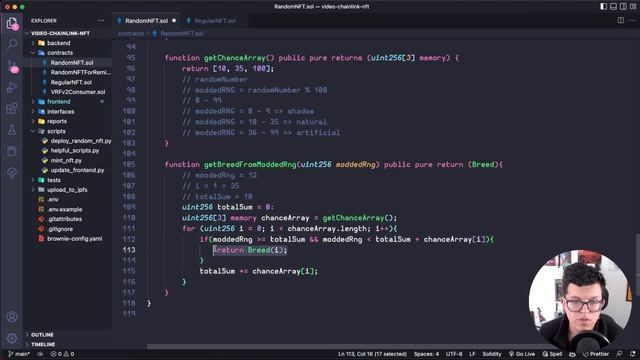Open problems errors and warnings counter
Viewport: 640px width, 360px height.
(62, 354)
